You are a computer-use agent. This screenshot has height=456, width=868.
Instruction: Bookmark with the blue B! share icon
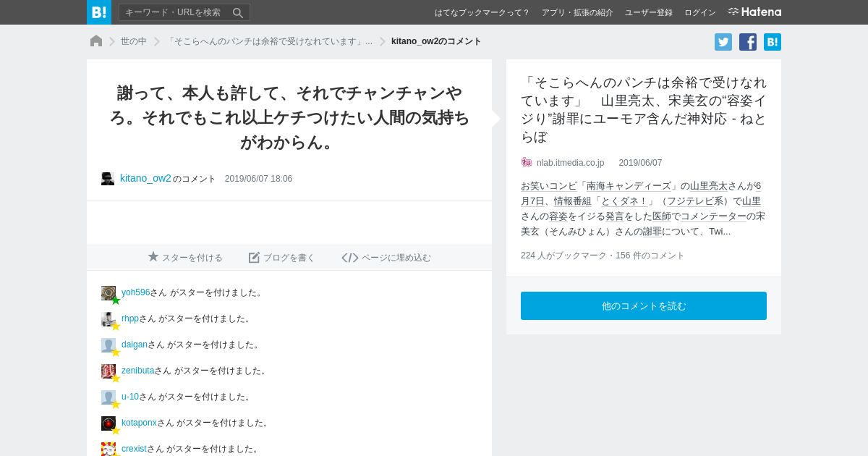[773, 42]
